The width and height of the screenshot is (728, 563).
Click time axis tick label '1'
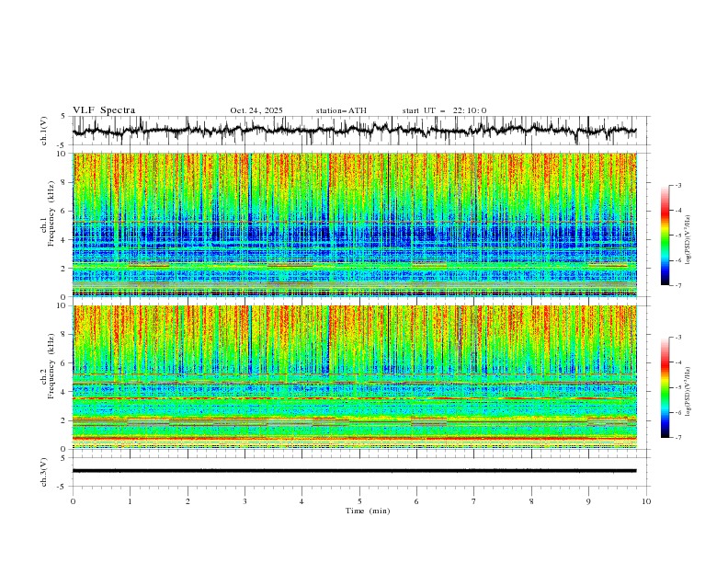(x=130, y=501)
